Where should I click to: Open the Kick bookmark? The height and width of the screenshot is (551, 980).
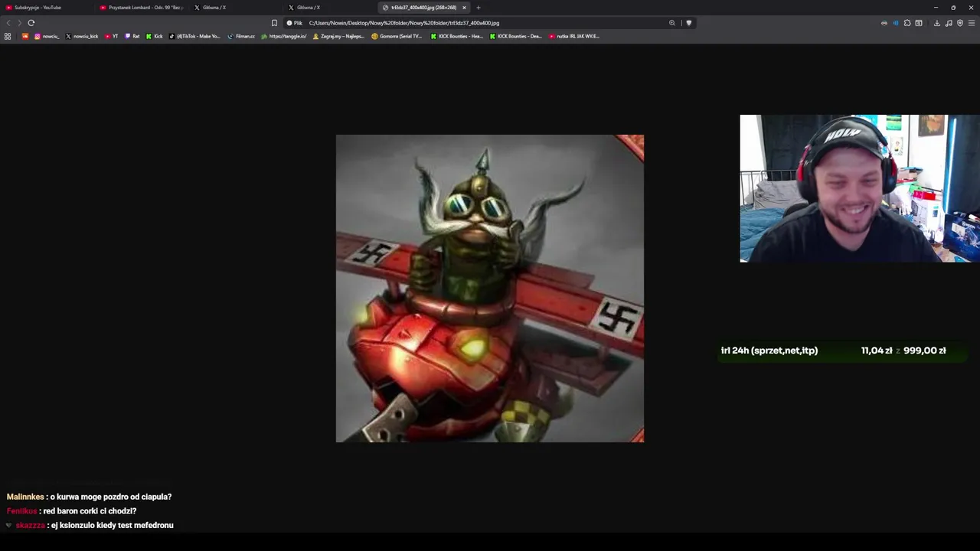155,36
